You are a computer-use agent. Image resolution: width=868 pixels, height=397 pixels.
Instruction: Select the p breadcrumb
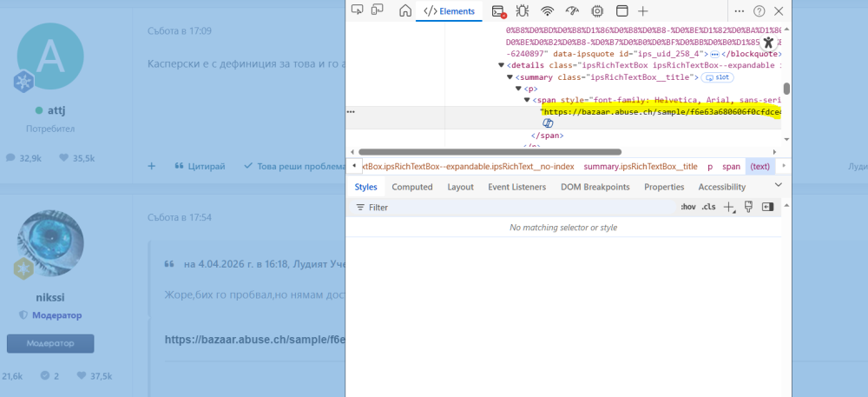click(710, 166)
